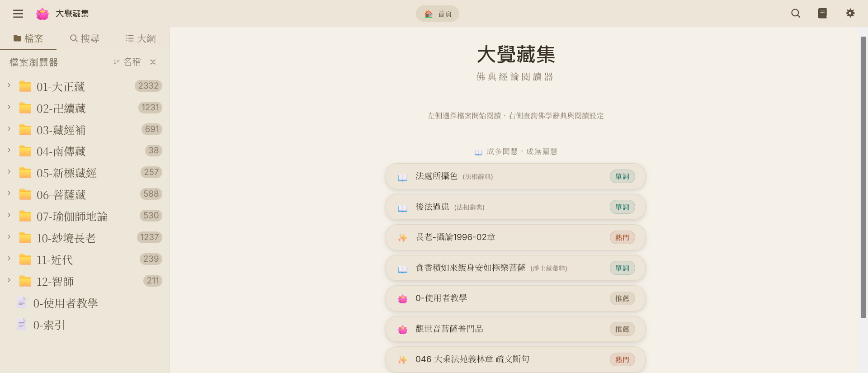Click 熱門 tag on 長老-攝論1996-02章

click(x=622, y=237)
